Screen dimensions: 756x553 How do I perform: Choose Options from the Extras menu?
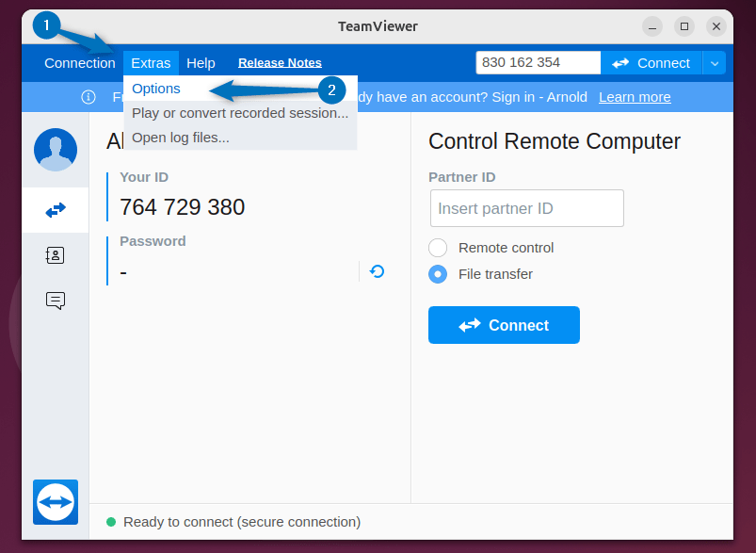pos(155,88)
